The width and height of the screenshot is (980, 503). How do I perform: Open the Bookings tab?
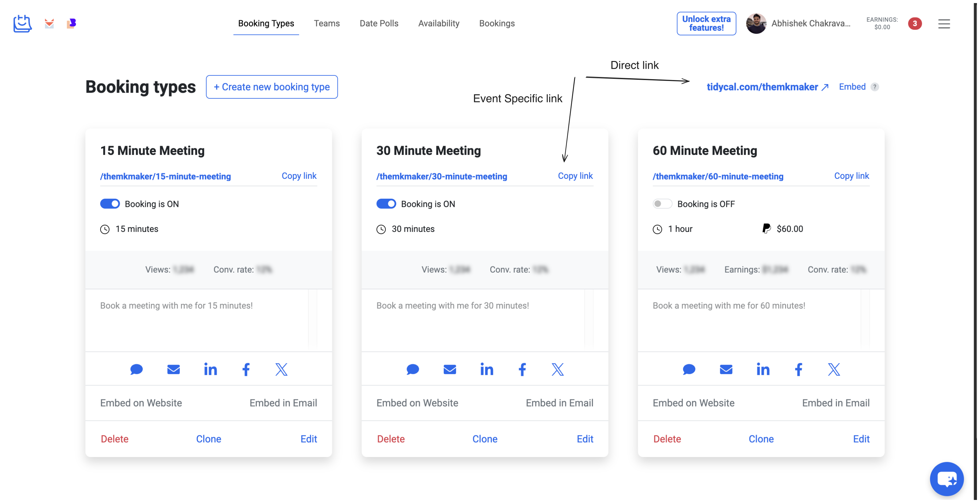(x=497, y=24)
